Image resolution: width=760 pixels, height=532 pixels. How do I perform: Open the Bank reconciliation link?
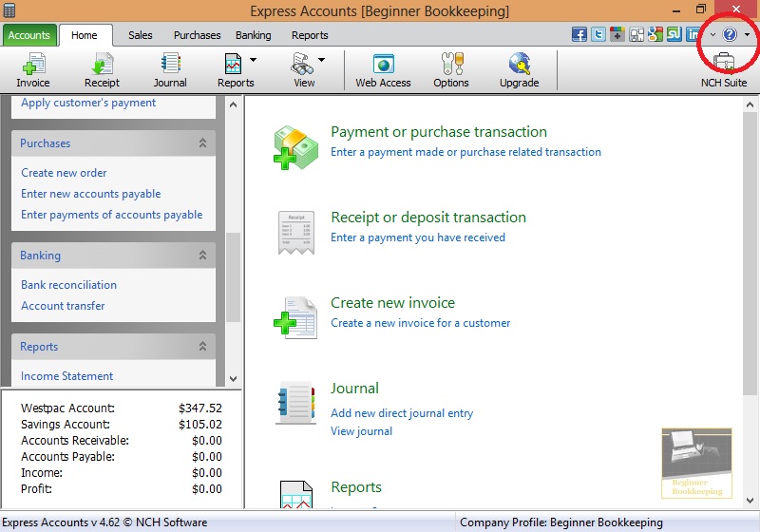click(68, 285)
